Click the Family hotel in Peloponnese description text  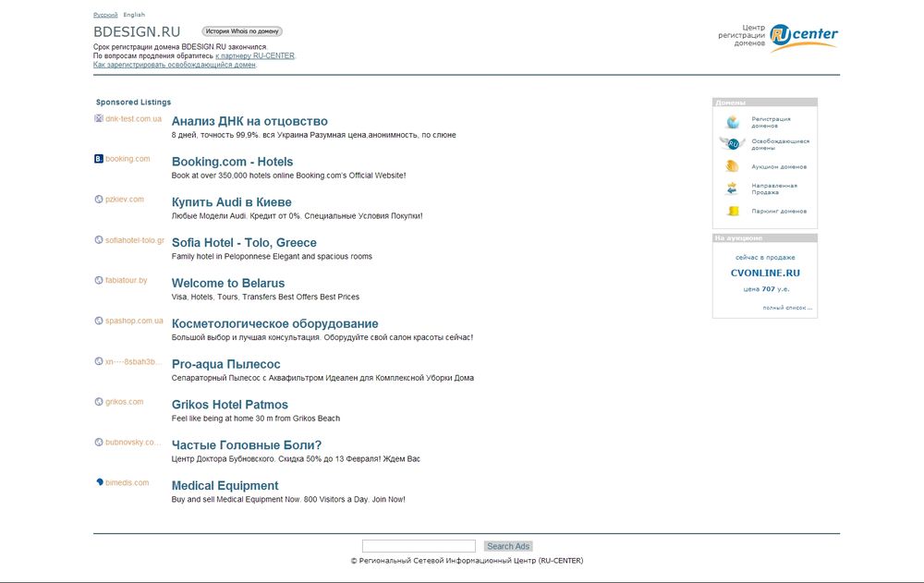tap(272, 257)
